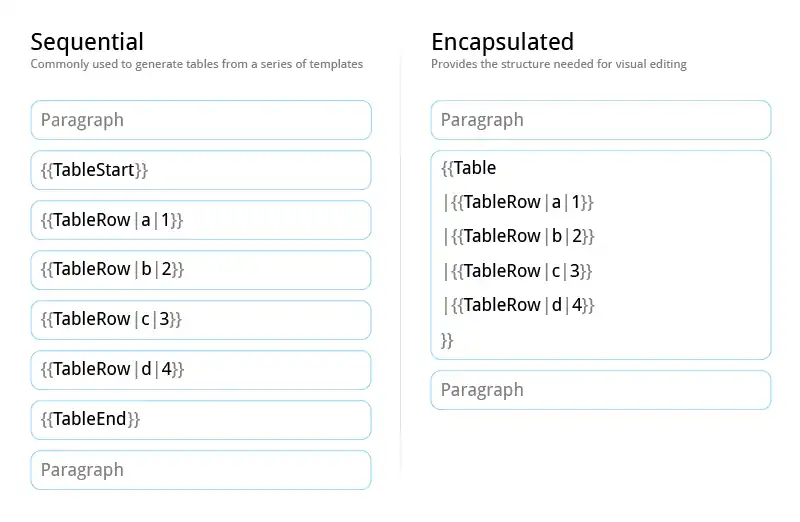Select the nested TableRow c|3 line in Encapsulated
Screen dimensions: 800x522
[519, 271]
